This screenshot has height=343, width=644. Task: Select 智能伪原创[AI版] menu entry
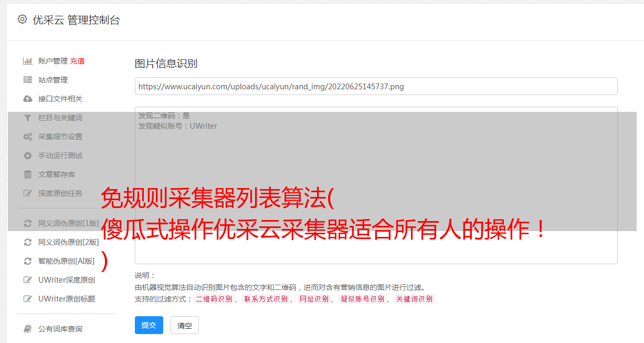coord(67,261)
